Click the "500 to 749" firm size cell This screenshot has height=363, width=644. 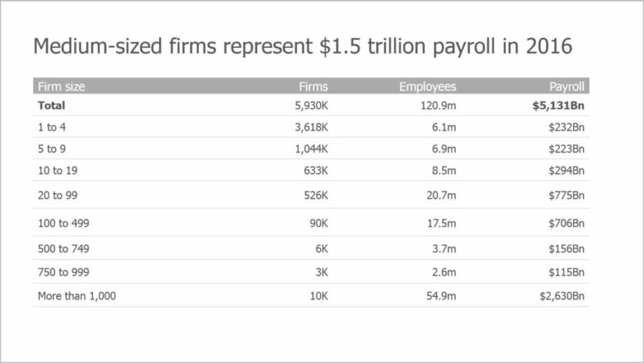[62, 248]
